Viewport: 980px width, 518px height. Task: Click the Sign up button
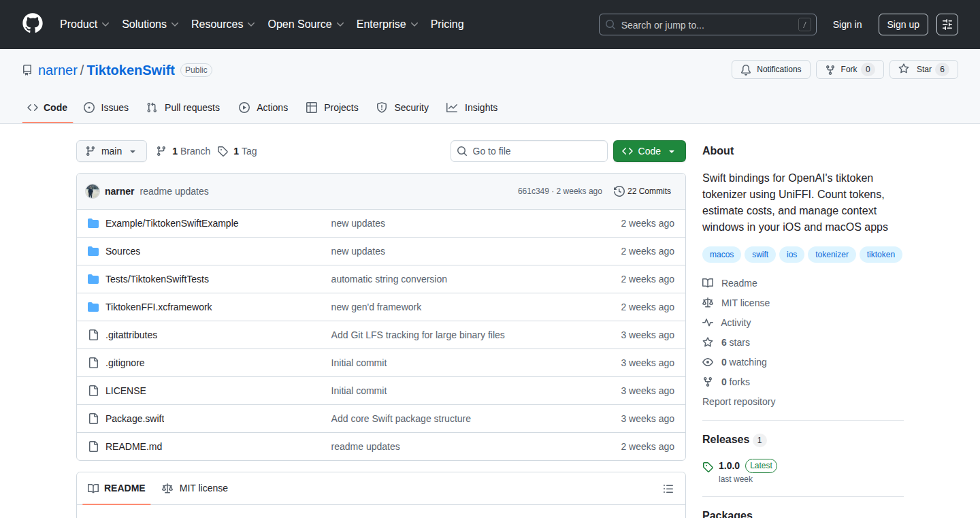pyautogui.click(x=903, y=25)
